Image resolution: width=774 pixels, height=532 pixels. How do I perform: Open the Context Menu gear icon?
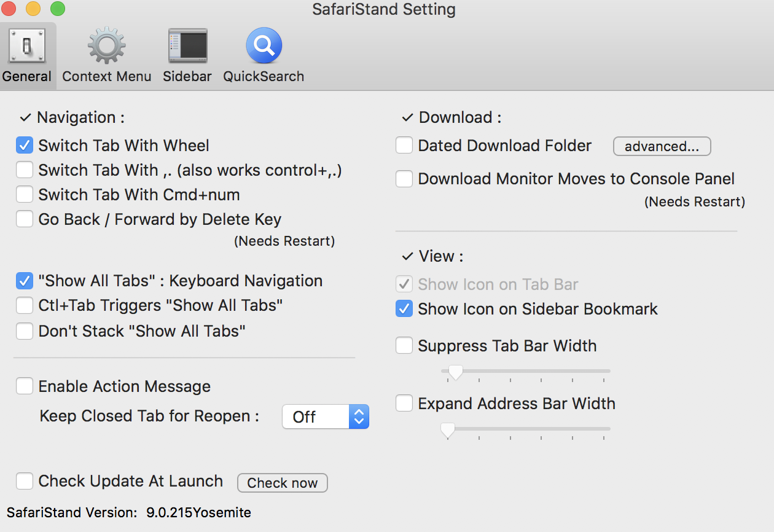pyautogui.click(x=107, y=46)
